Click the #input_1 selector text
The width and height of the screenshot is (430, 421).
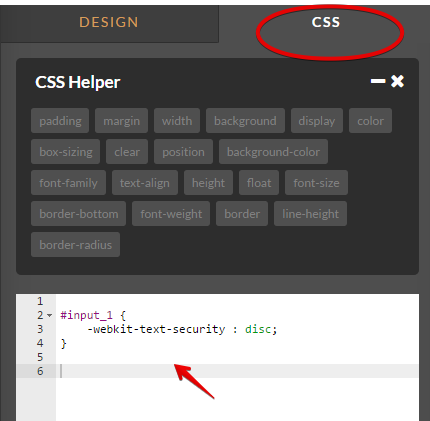pos(86,315)
